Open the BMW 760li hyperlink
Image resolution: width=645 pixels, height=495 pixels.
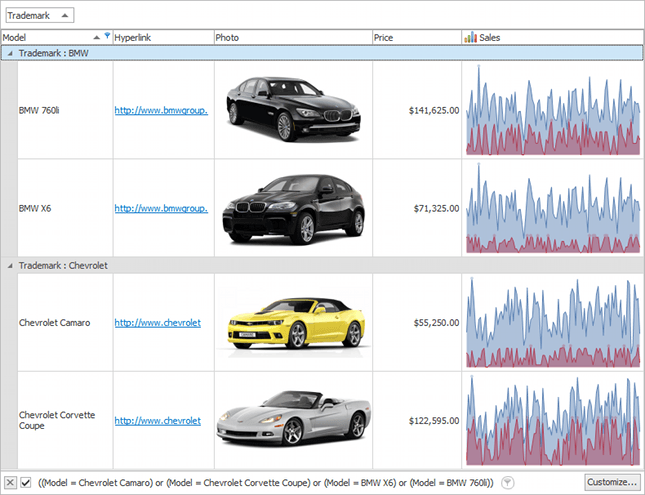point(161,111)
